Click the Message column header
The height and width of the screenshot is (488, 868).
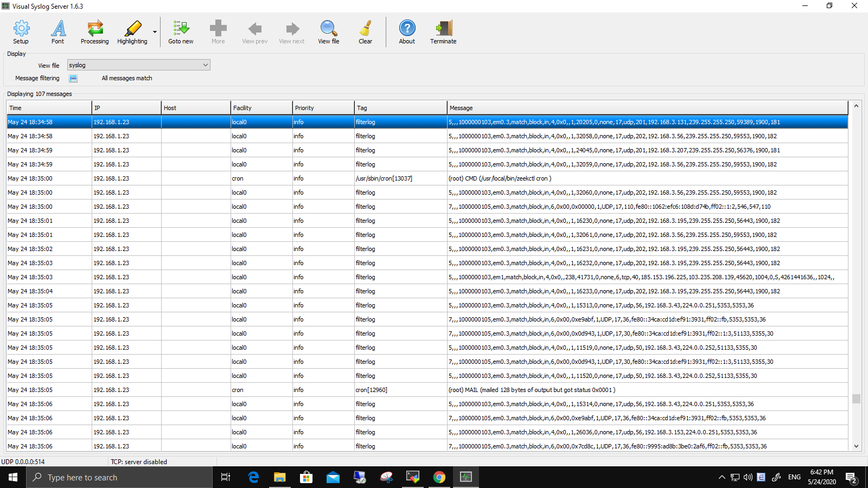648,108
